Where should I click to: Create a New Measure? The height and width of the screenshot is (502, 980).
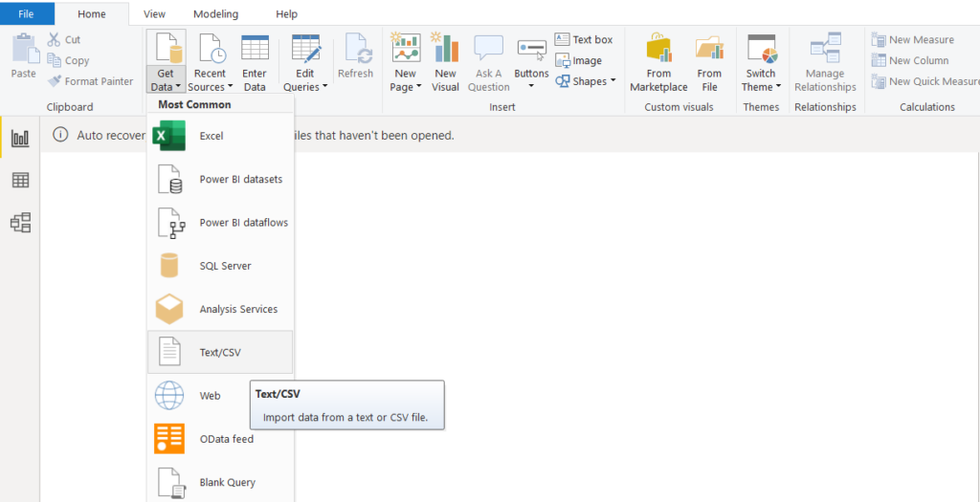[x=913, y=39]
